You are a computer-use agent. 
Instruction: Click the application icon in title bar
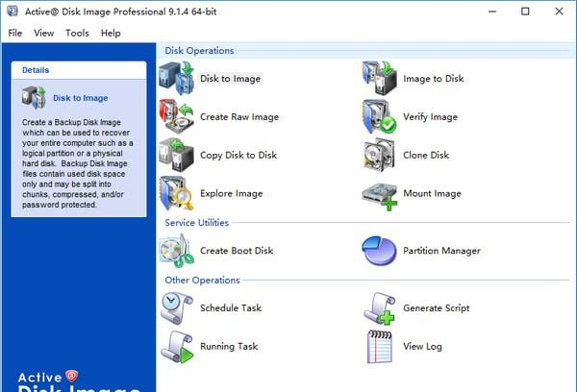click(x=13, y=11)
